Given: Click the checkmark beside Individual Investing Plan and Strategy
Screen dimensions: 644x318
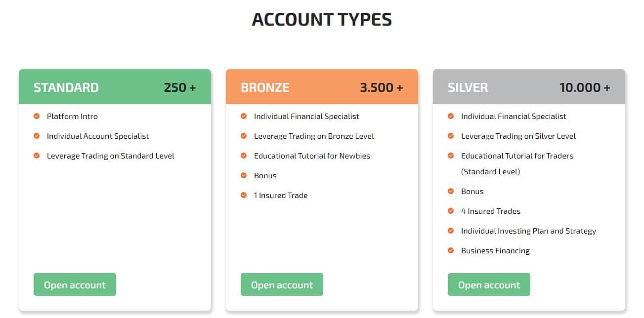Looking at the screenshot, I should click(x=451, y=231).
